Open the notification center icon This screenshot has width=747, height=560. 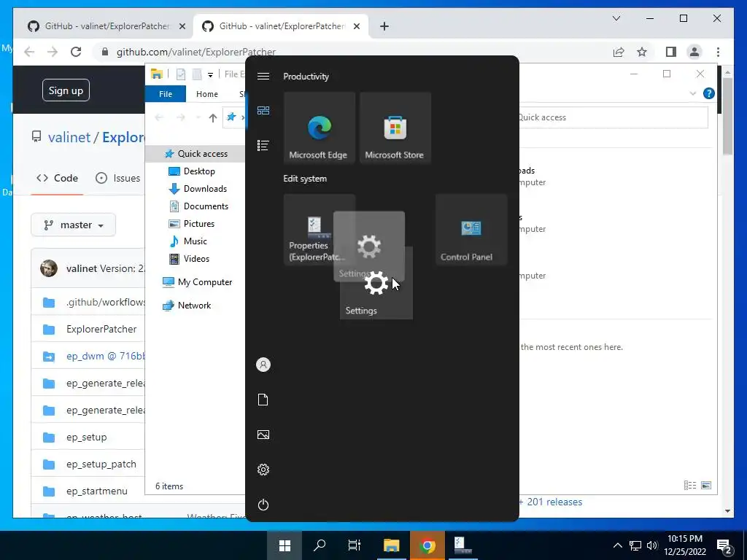click(x=724, y=545)
